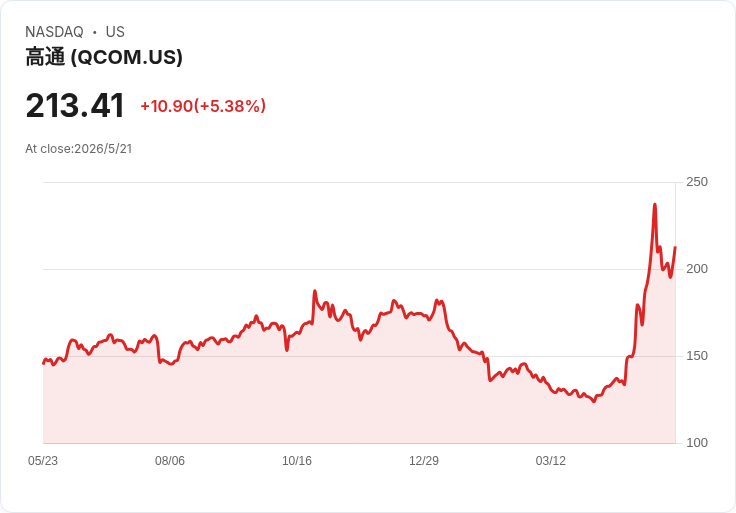Click the 100 price axis label
This screenshot has height=513, width=736.
(x=697, y=443)
